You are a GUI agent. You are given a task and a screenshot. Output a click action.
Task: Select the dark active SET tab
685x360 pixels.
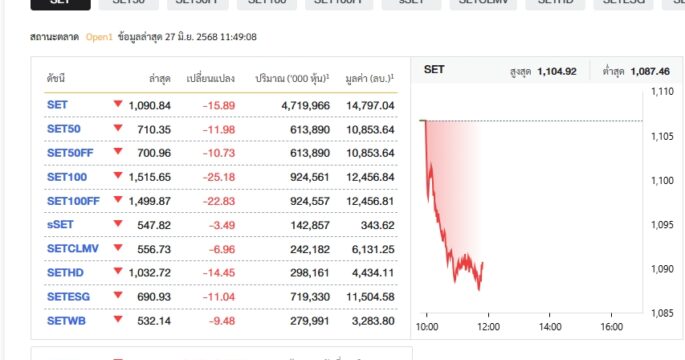60,4
